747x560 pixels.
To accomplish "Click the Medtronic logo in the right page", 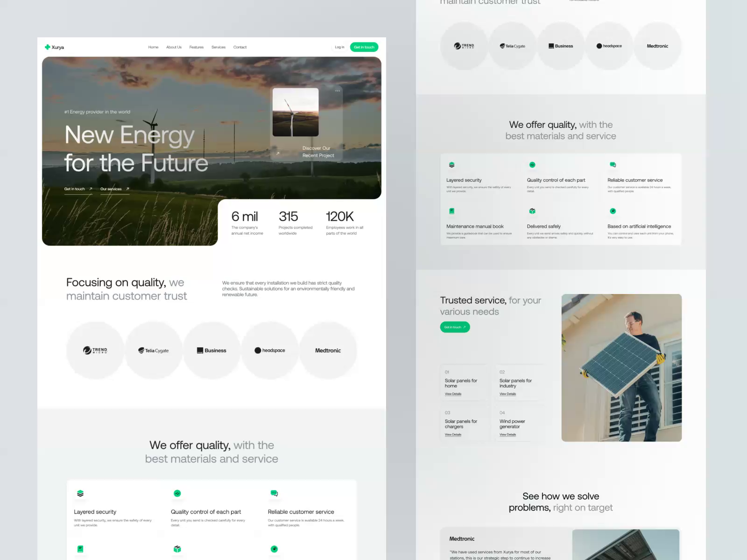I will coord(657,46).
